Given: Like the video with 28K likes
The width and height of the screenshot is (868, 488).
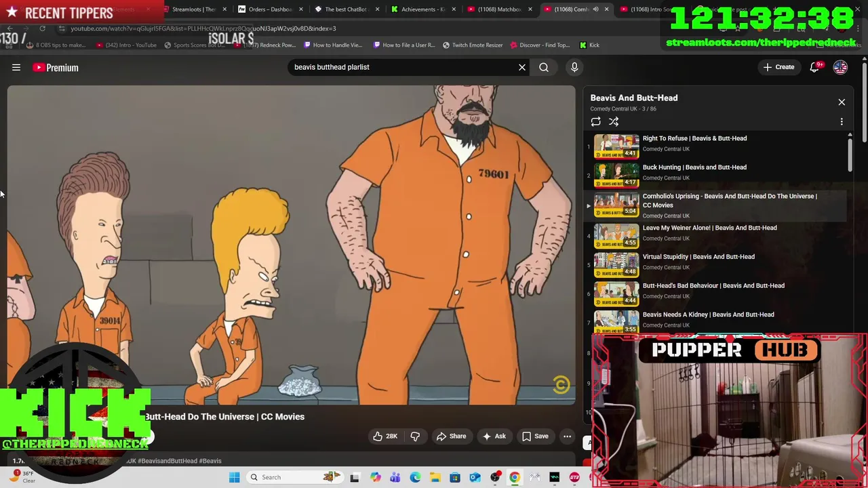Looking at the screenshot, I should click(x=384, y=436).
